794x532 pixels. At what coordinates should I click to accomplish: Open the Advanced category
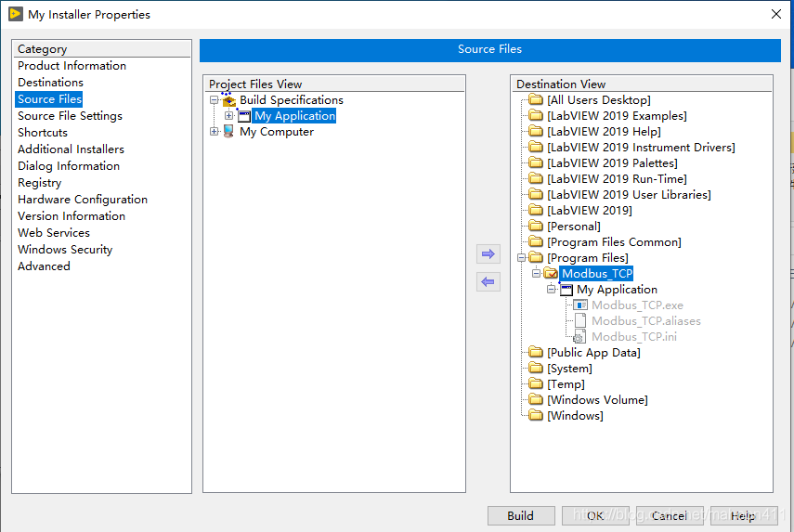coord(44,266)
